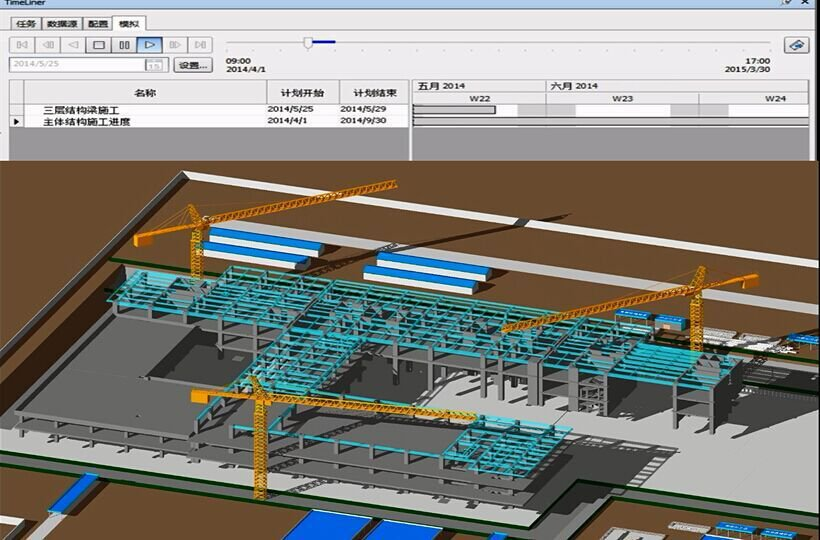820x540 pixels.
Task: Click the 五月 2014 month header
Action: pyautogui.click(x=479, y=86)
